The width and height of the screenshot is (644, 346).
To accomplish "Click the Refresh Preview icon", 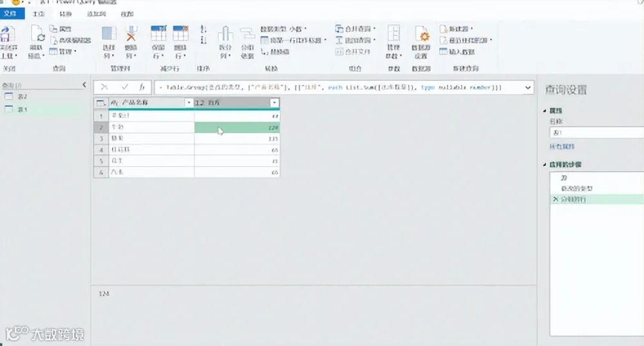I will click(37, 33).
